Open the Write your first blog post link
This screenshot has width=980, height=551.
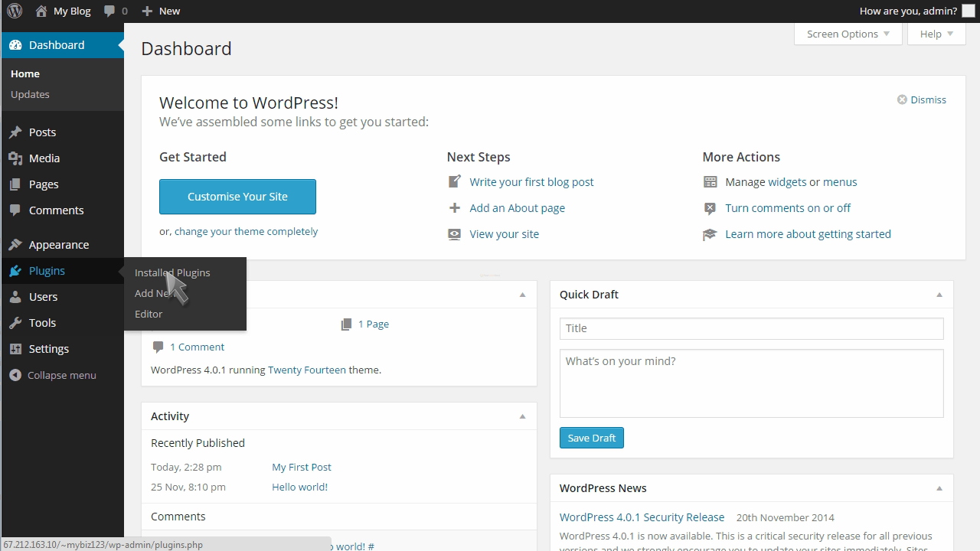coord(531,181)
